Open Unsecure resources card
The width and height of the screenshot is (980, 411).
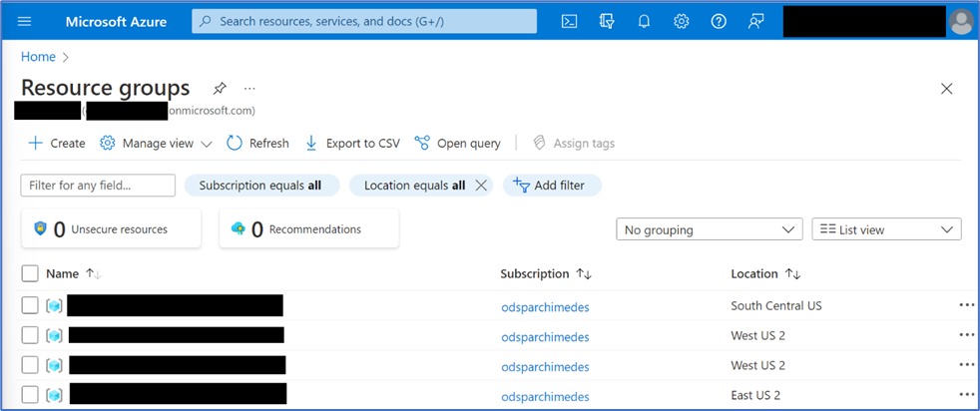[x=111, y=228]
